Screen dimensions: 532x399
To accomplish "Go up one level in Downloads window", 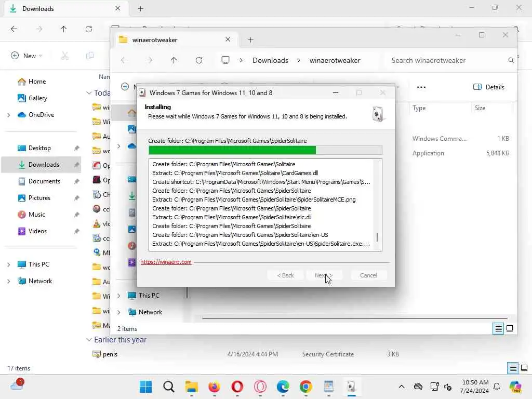I will (64, 29).
